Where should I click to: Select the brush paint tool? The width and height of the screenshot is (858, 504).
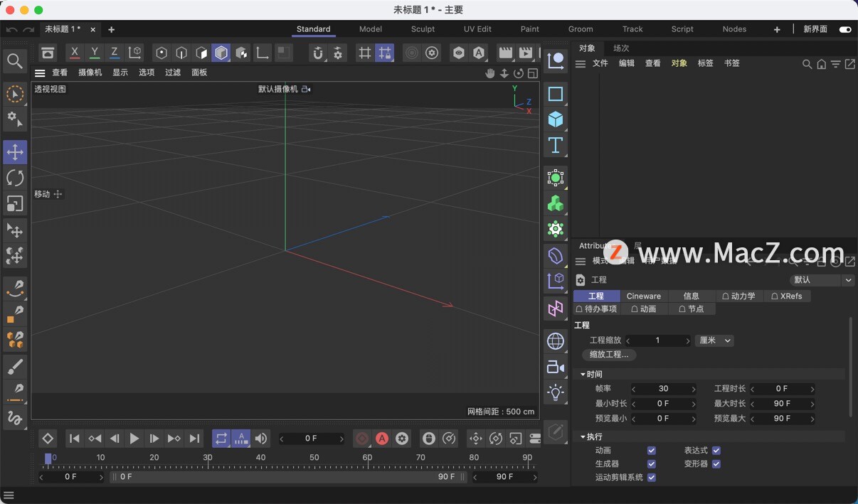(15, 367)
